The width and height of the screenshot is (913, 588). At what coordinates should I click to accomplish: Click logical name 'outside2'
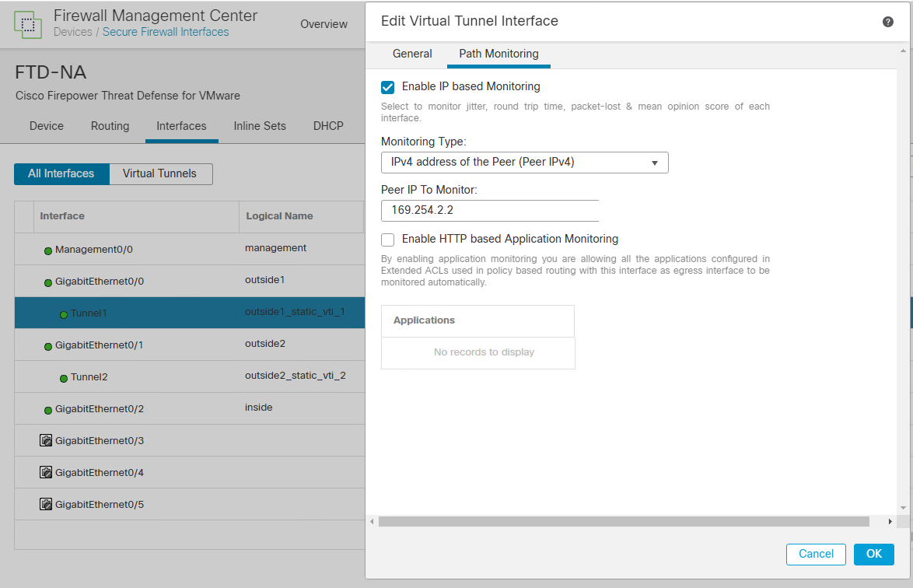click(265, 344)
